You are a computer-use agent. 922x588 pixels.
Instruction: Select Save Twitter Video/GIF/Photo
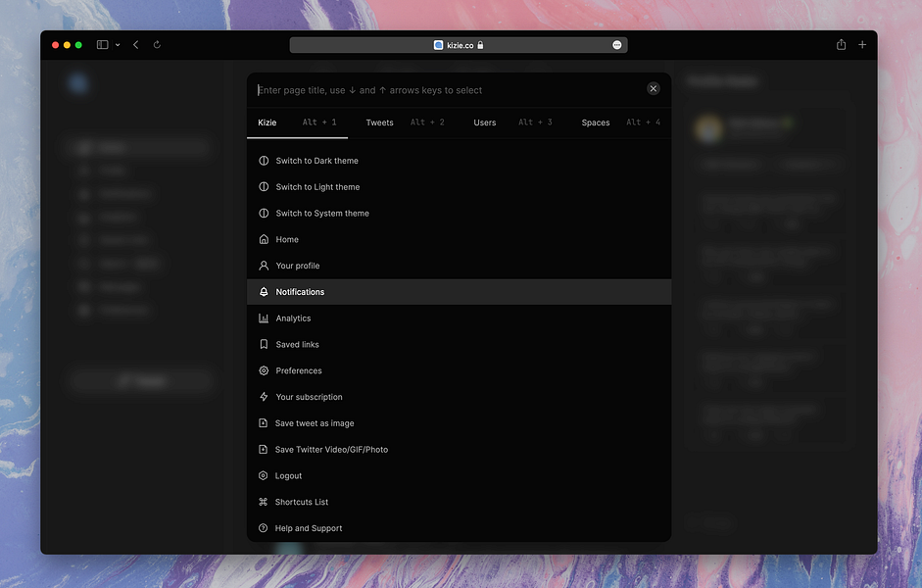459,449
